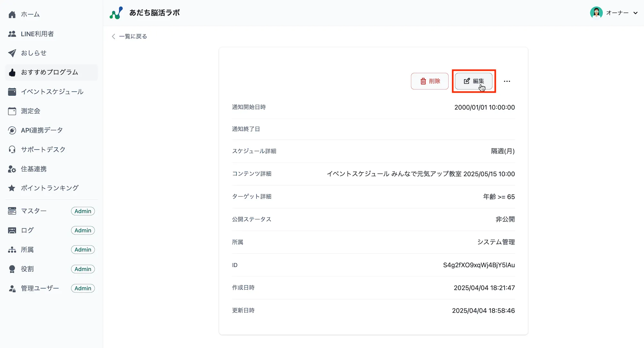Click the サポートデスク headset icon
Viewport: 644px width, 348px height.
coord(12,149)
